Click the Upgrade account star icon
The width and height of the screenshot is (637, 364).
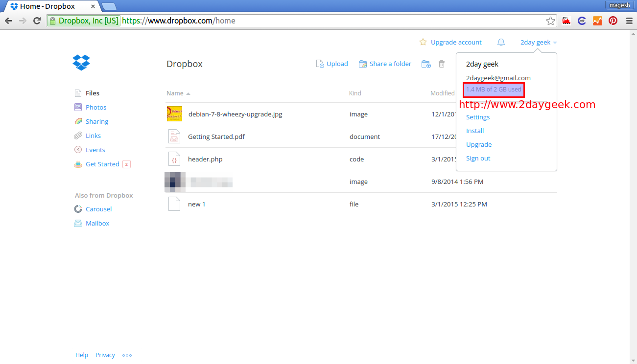pyautogui.click(x=423, y=42)
